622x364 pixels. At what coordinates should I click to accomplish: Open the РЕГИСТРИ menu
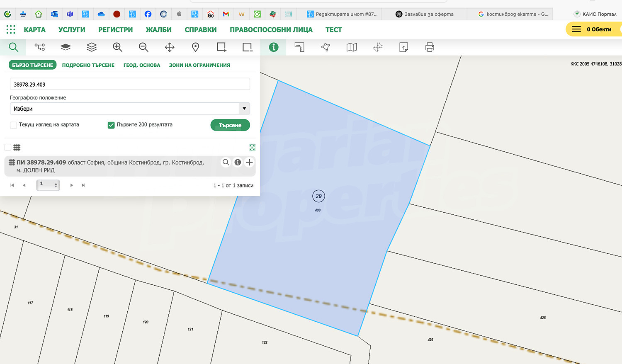[116, 30]
